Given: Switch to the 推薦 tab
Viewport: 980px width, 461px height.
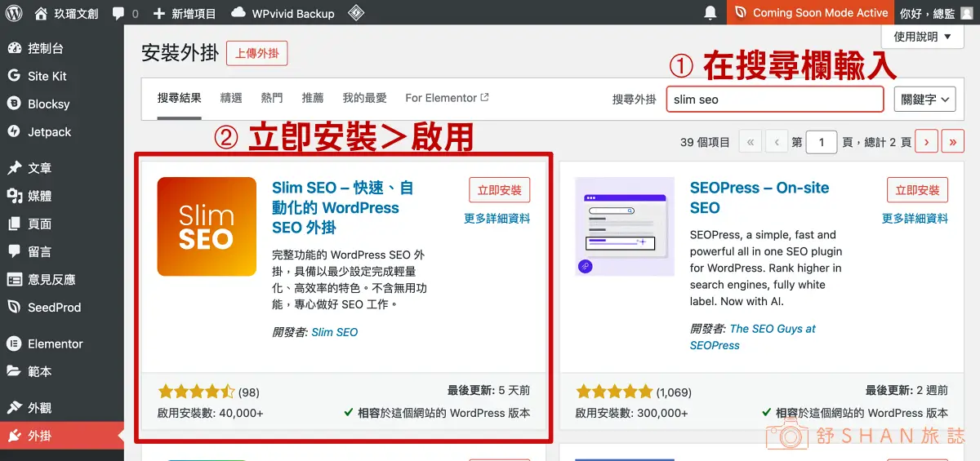Looking at the screenshot, I should coord(313,98).
